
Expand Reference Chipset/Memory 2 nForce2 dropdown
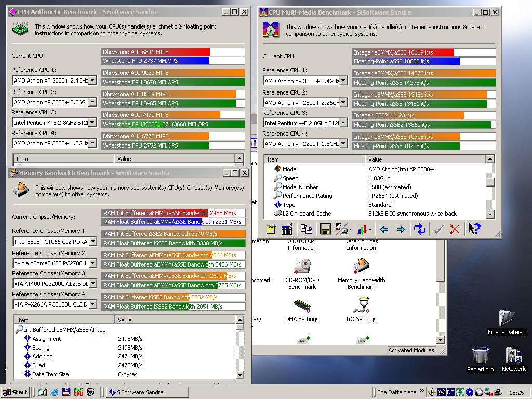tap(92, 263)
